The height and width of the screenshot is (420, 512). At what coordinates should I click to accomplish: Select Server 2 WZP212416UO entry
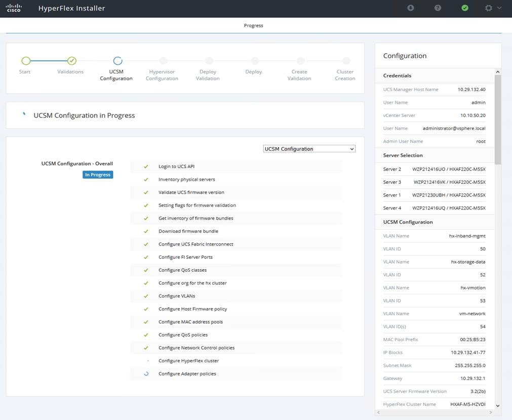(x=435, y=169)
